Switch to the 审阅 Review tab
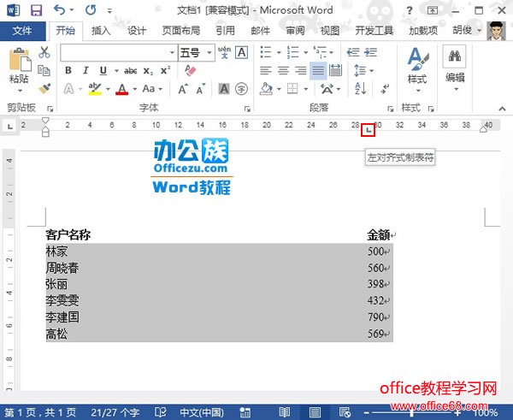The width and height of the screenshot is (513, 420). click(x=296, y=31)
